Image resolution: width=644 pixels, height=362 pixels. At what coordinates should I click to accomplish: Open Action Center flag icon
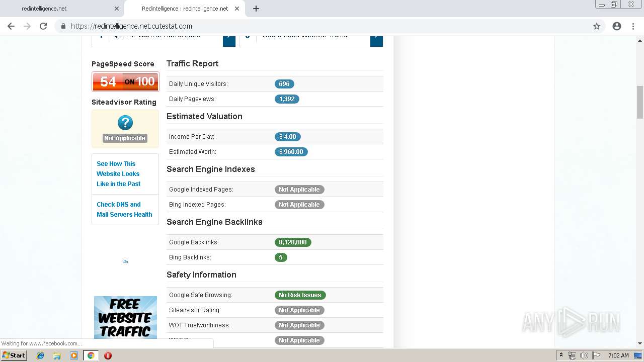pos(596,355)
